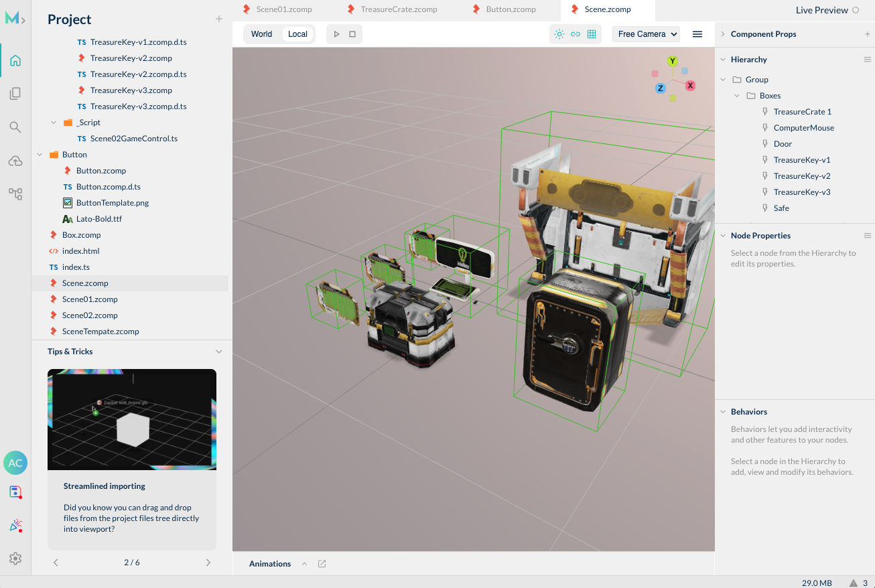Open the cloud upload sidebar icon

click(15, 161)
